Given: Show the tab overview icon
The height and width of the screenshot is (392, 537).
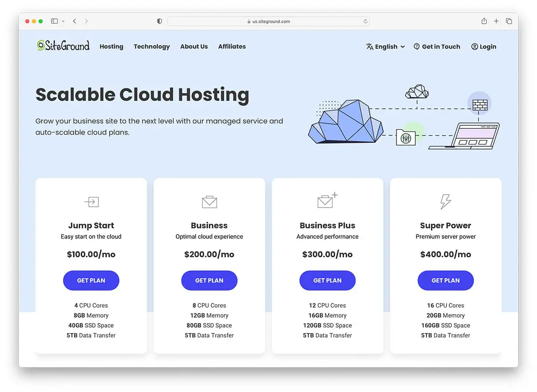Looking at the screenshot, I should click(509, 21).
